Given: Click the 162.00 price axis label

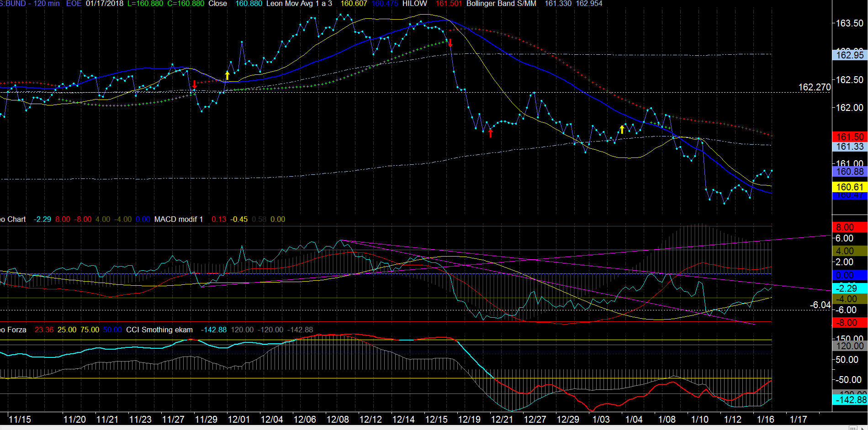Looking at the screenshot, I should [849, 108].
